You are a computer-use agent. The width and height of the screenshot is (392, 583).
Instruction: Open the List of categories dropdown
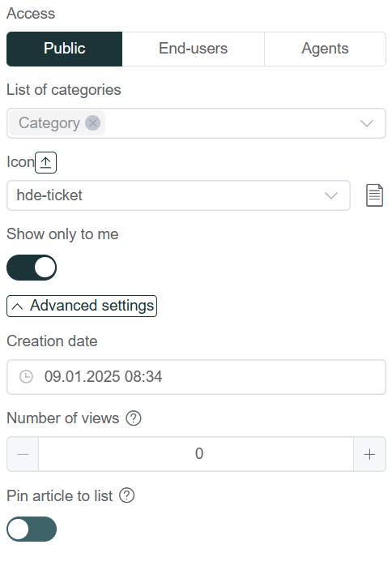point(196,123)
